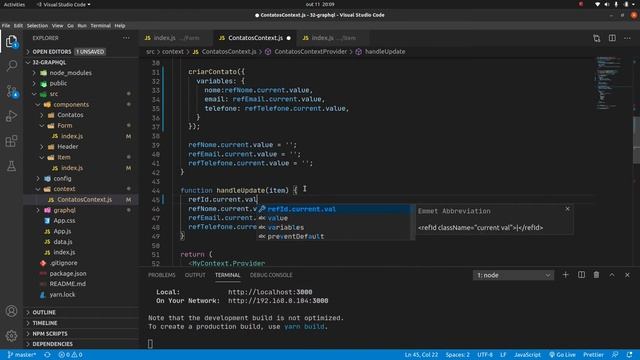Image resolution: width=640 pixels, height=360 pixels.
Task: Expand the node_modules folder
Action: click(70, 73)
